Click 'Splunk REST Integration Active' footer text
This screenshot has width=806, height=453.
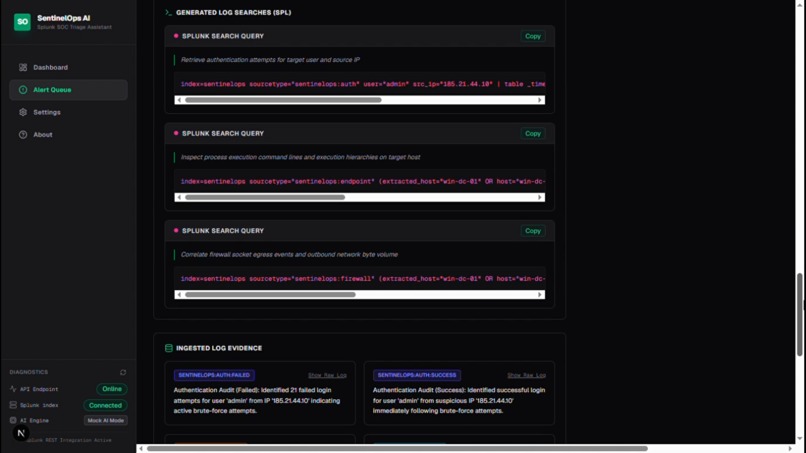point(68,441)
